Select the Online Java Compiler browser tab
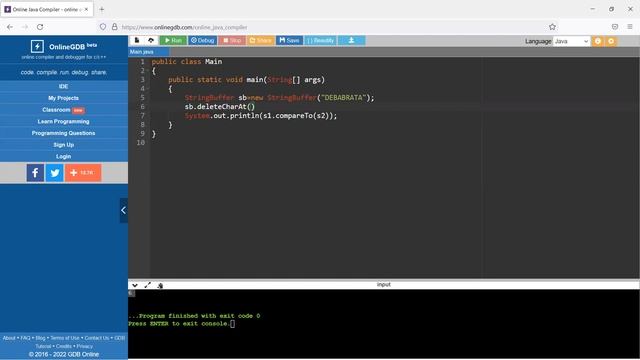 click(x=47, y=9)
